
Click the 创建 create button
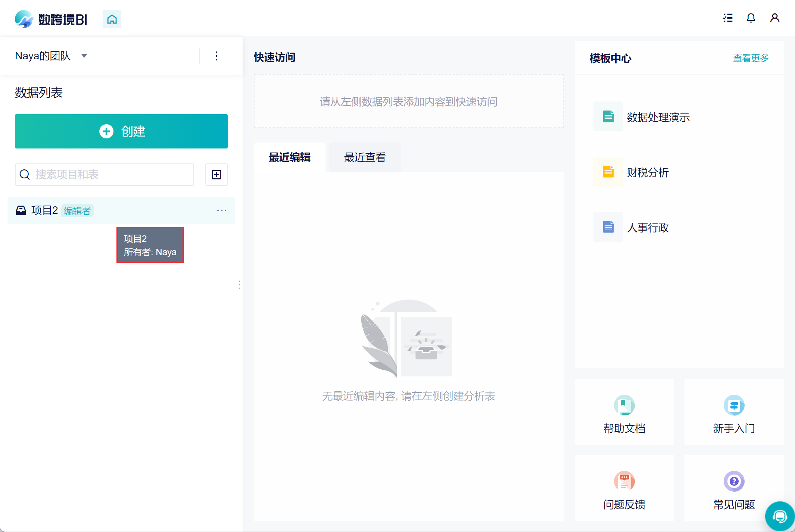pos(121,131)
